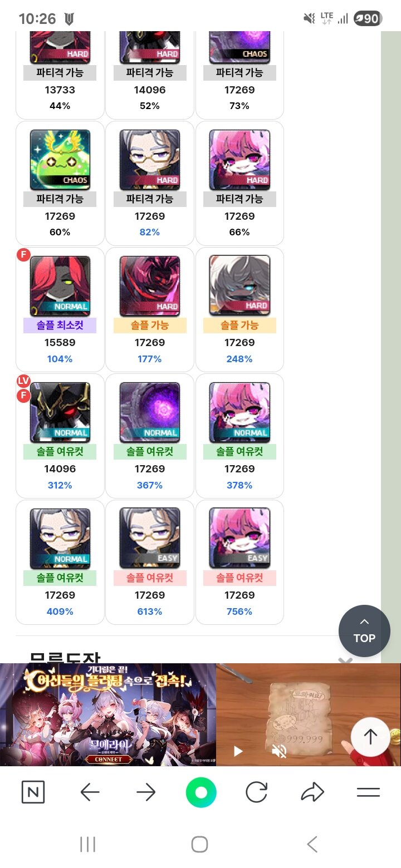Select boss card with 솔플 최소컷 104%
Screen dimensions: 401x868
60,309
